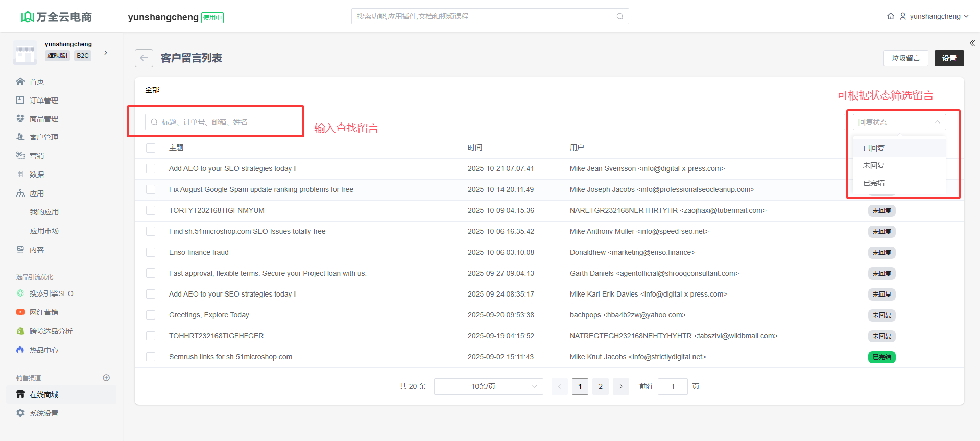The height and width of the screenshot is (441, 980).
Task: Open the 10条/页 page size dropdown
Action: pyautogui.click(x=488, y=386)
